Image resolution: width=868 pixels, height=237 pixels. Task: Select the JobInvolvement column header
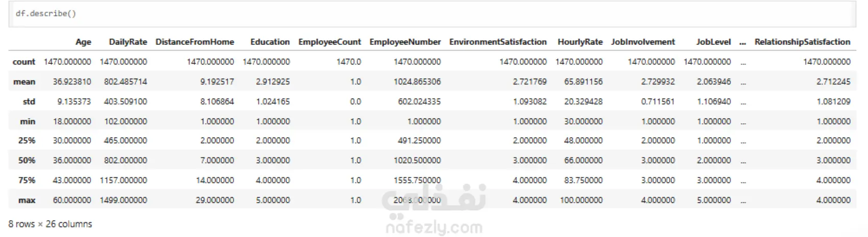[643, 42]
